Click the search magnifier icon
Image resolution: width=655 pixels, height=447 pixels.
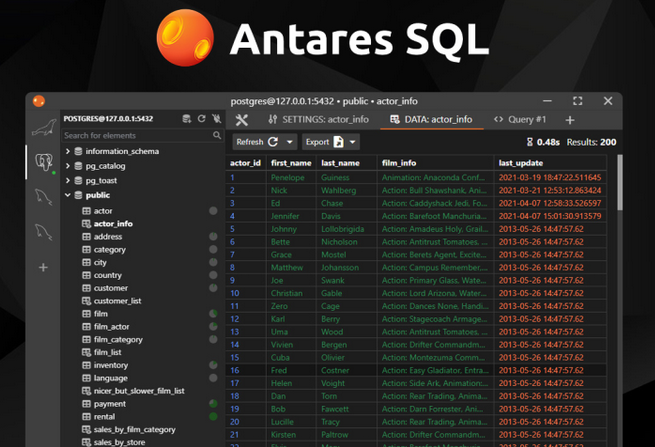[215, 135]
